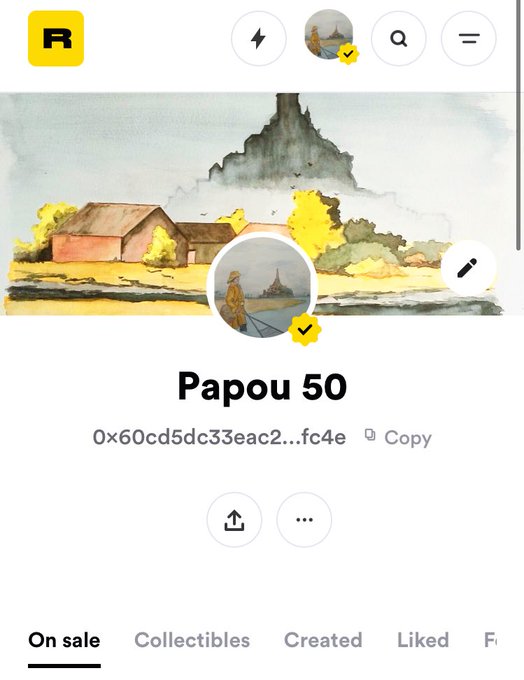Copy the wallet address via Copy
Image resolution: width=524 pixels, height=680 pixels.
408,438
